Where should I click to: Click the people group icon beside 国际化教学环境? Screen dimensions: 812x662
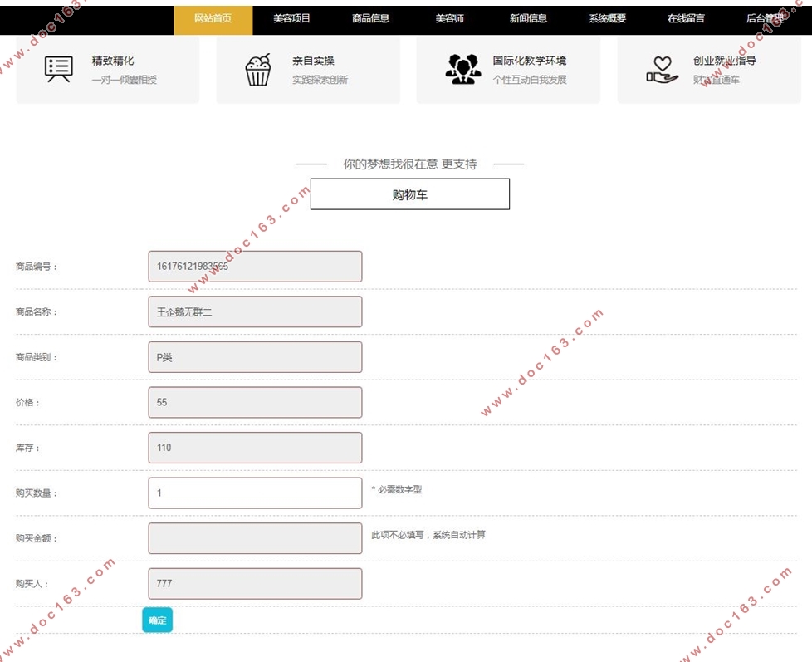coord(463,69)
